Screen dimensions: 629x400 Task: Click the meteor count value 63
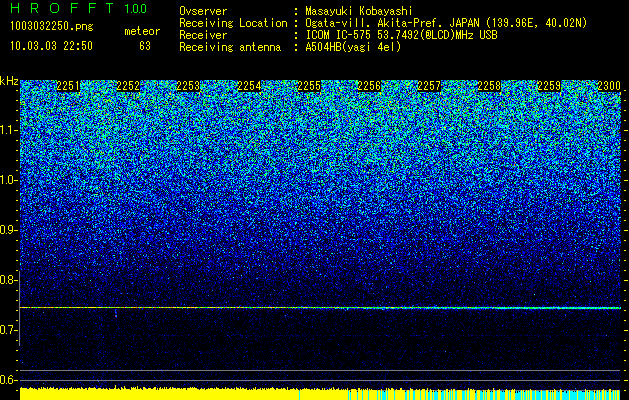tap(145, 46)
